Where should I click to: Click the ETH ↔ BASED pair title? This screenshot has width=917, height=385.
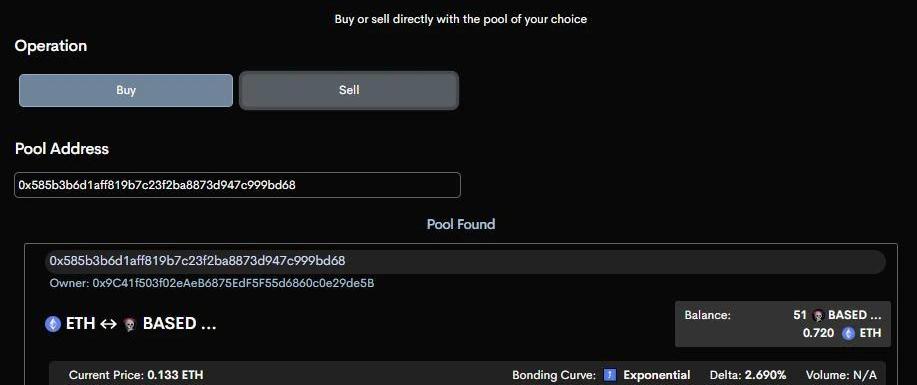[x=130, y=324]
